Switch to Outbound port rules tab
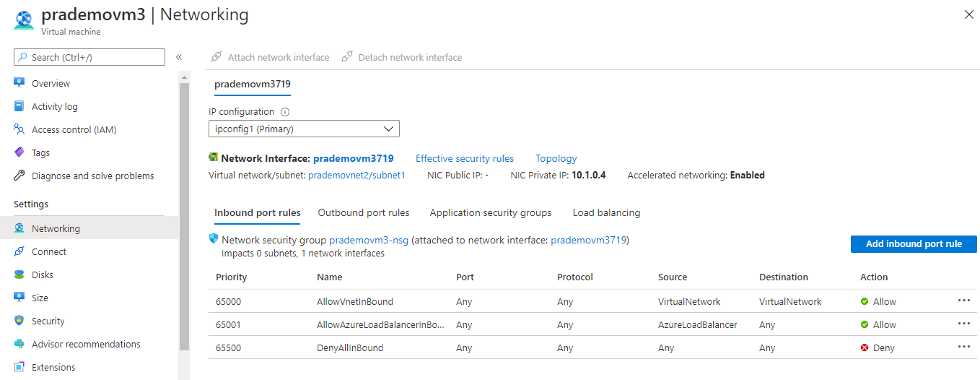Viewport: 980px width, 380px height. click(x=364, y=212)
